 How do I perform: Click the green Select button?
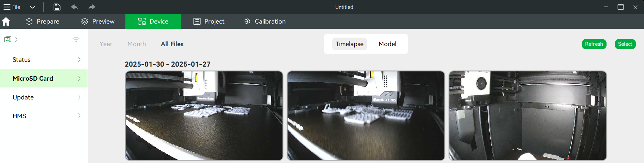point(625,44)
